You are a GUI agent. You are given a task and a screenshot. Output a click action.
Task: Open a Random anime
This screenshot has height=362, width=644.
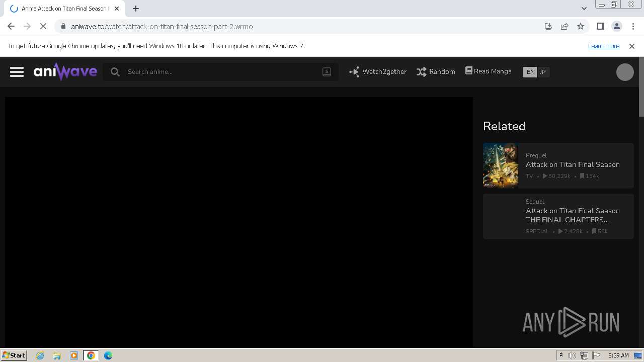[x=436, y=72]
